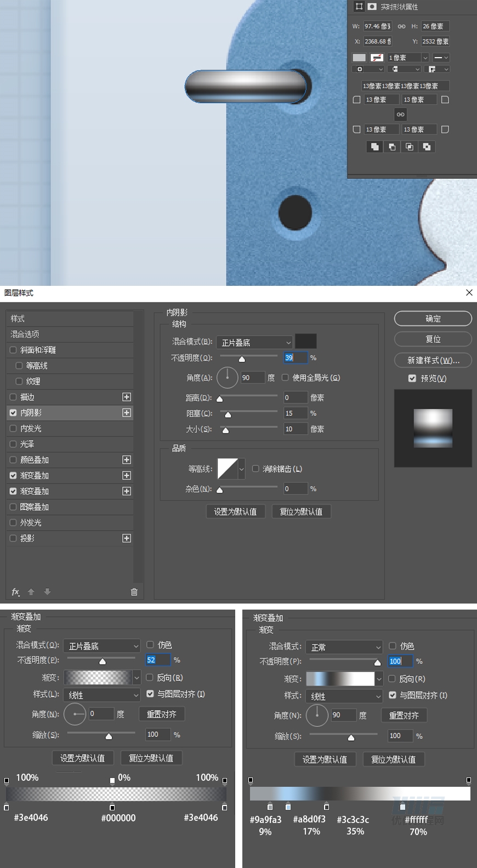Image resolution: width=477 pixels, height=868 pixels.
Task: Select the exclude overlapping shapes operation
Action: 427,146
